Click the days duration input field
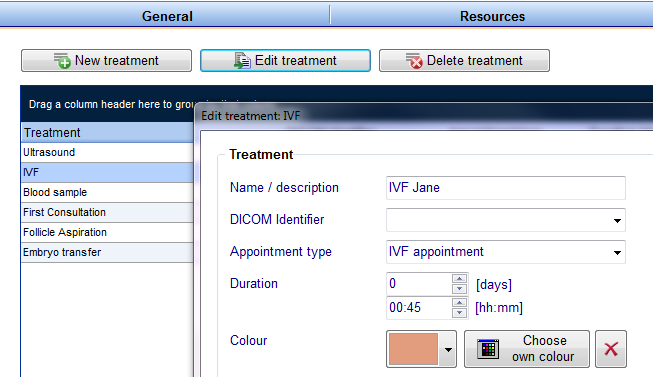The height and width of the screenshot is (377, 653). pos(419,284)
